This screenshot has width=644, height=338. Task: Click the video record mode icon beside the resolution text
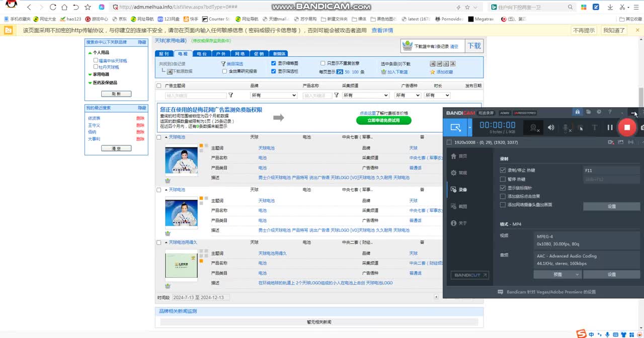611,142
